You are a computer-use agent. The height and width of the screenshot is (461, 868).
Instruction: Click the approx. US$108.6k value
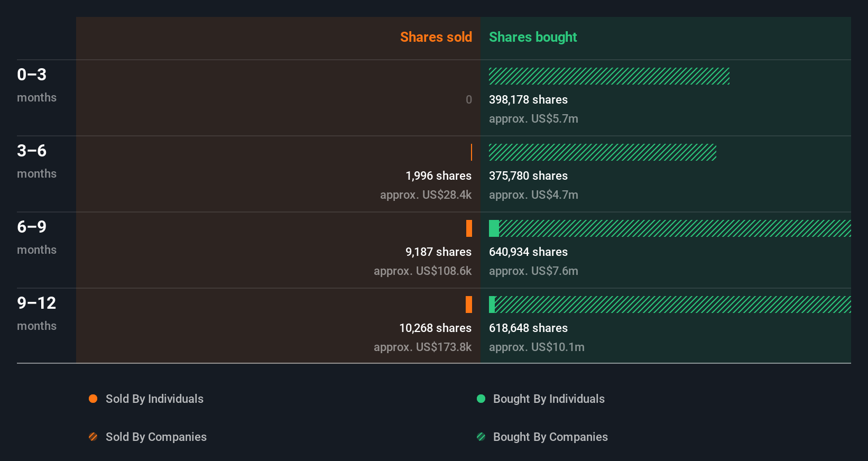(422, 271)
